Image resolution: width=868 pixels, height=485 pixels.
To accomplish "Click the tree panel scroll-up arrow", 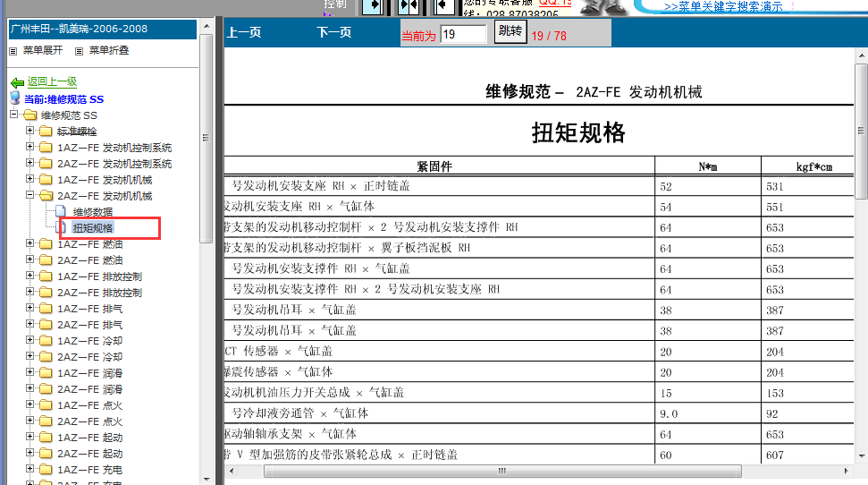I will (x=206, y=26).
